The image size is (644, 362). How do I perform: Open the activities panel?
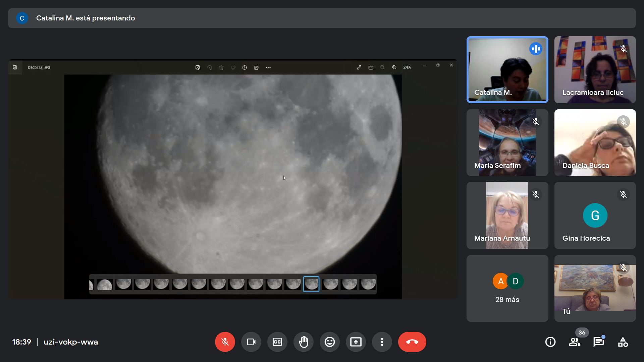pos(623,342)
